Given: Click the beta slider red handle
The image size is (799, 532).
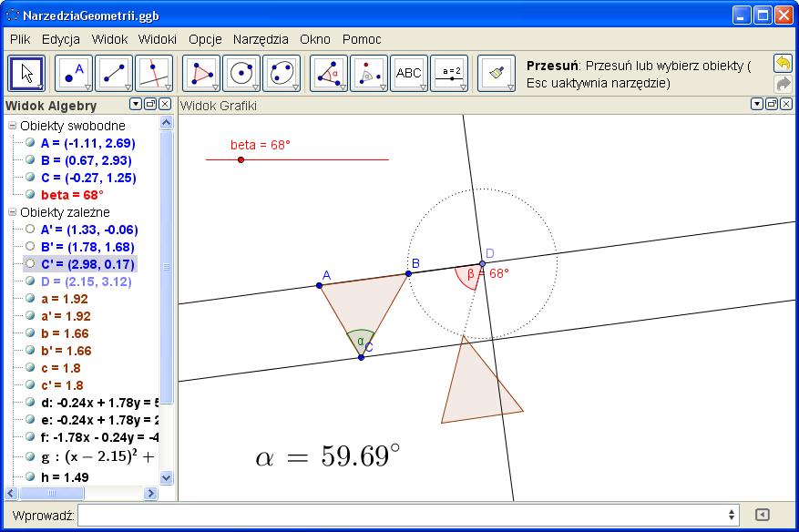Looking at the screenshot, I should pyautogui.click(x=241, y=160).
